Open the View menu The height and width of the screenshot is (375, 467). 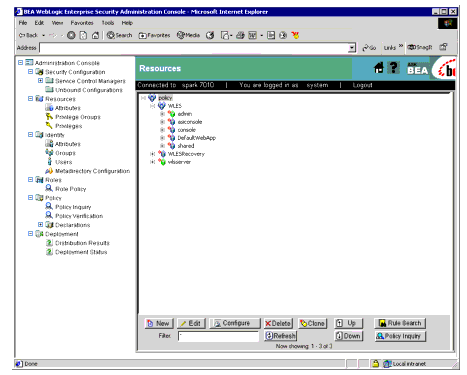coord(57,23)
